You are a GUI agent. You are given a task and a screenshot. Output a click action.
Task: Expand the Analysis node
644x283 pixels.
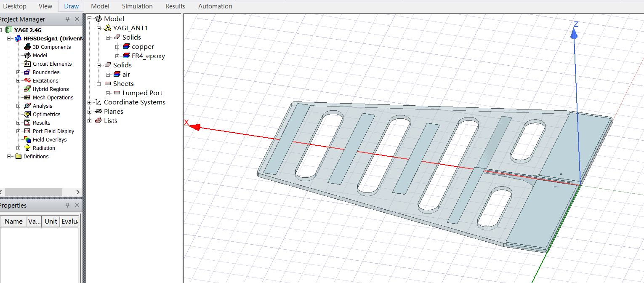tap(19, 106)
